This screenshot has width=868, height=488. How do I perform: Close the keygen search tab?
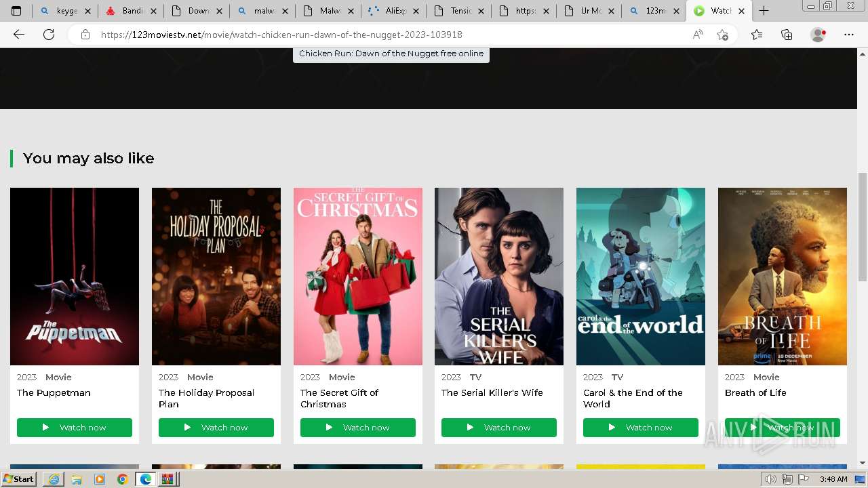87,11
